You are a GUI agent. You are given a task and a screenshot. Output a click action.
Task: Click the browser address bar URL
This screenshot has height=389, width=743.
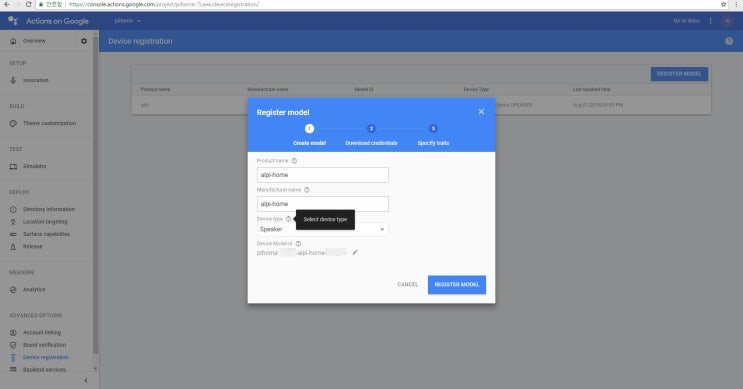(x=163, y=4)
